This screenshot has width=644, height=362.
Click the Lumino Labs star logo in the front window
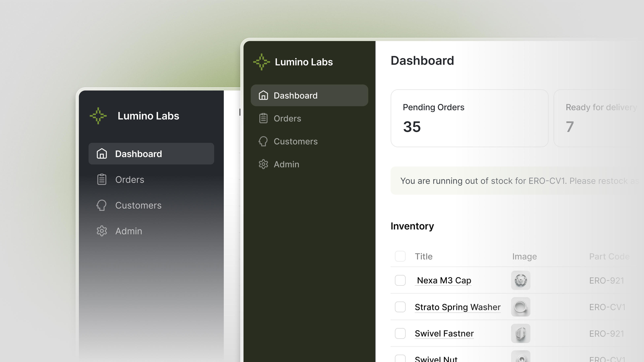tap(261, 62)
